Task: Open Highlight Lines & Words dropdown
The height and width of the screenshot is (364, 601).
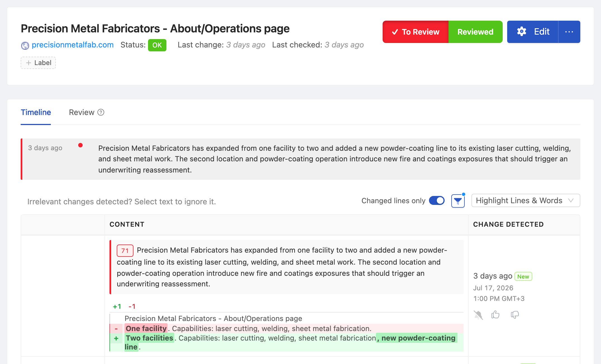Action: tap(526, 200)
